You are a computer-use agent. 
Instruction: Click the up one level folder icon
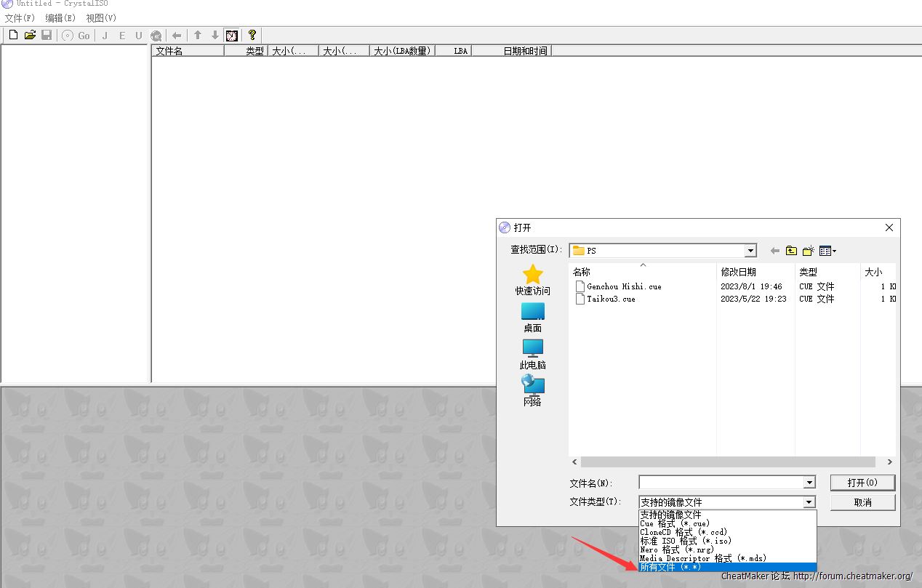tap(791, 251)
